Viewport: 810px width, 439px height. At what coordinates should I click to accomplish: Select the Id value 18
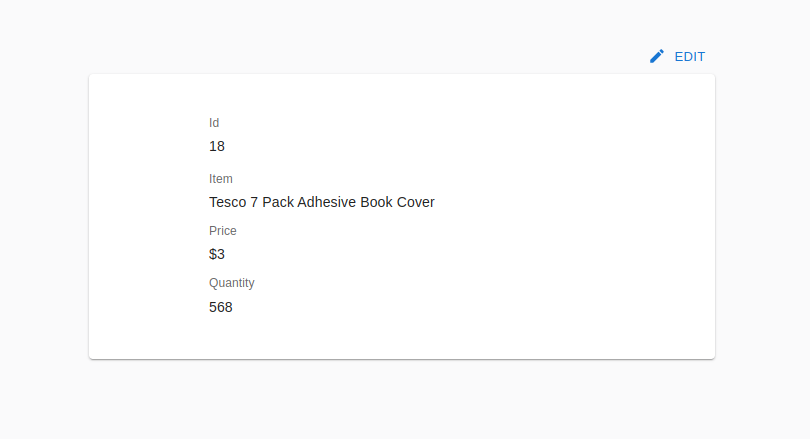tap(217, 146)
